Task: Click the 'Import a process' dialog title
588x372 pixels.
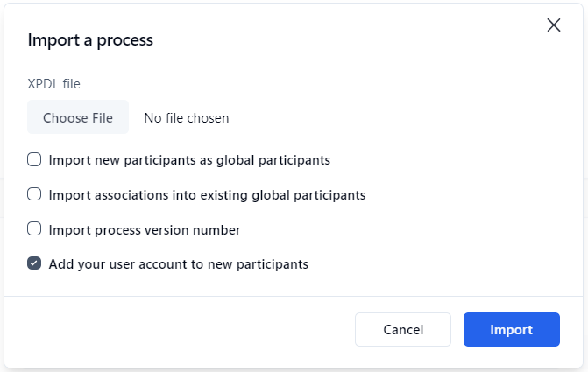Action: (90, 39)
